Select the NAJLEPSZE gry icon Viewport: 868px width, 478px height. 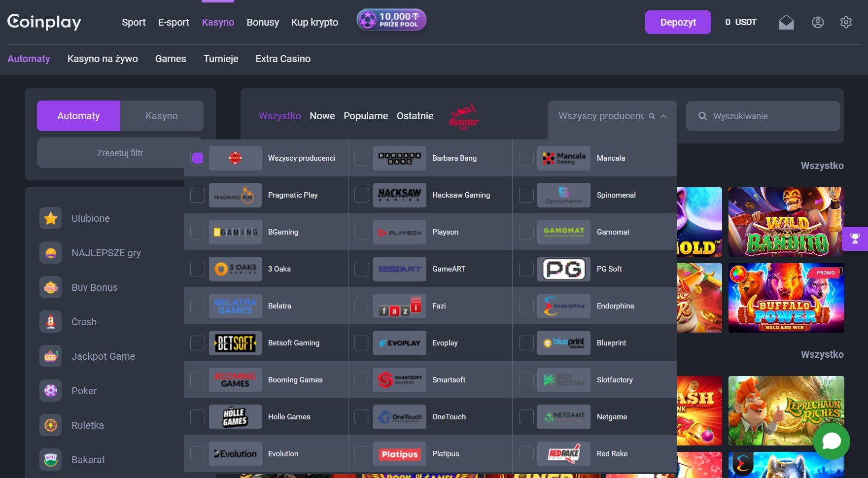(x=51, y=253)
